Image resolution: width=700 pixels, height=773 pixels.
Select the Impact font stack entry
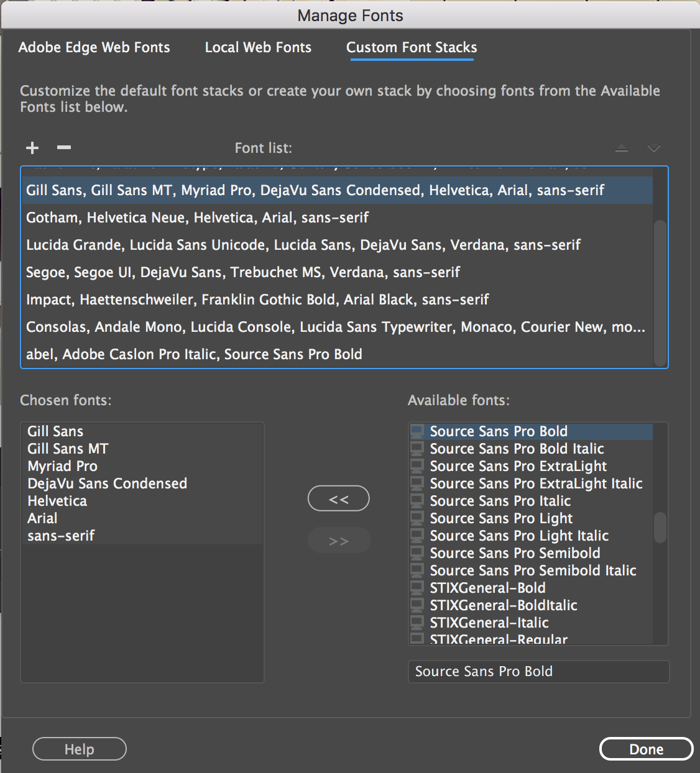point(257,299)
